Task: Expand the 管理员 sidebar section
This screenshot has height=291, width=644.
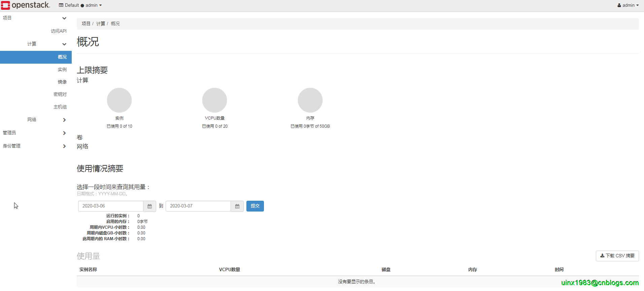Action: (36, 133)
